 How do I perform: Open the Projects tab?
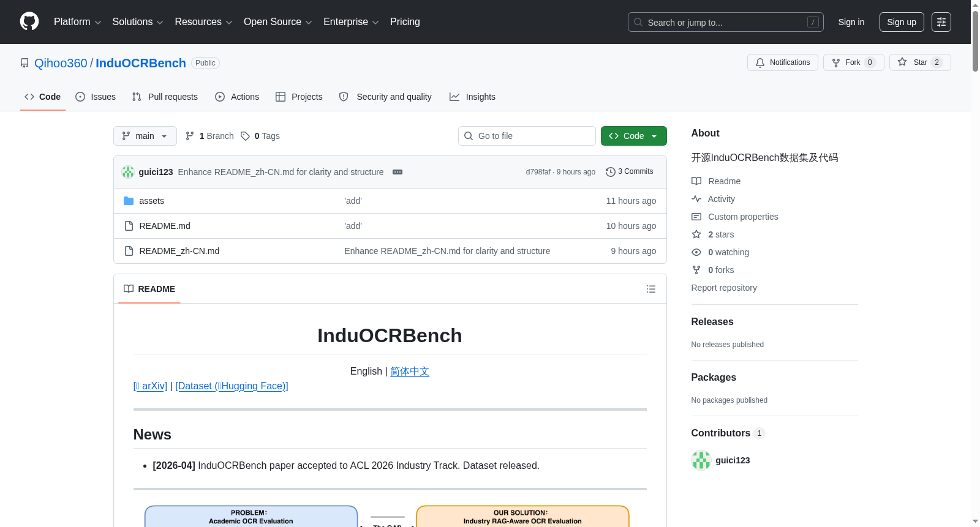coord(299,97)
